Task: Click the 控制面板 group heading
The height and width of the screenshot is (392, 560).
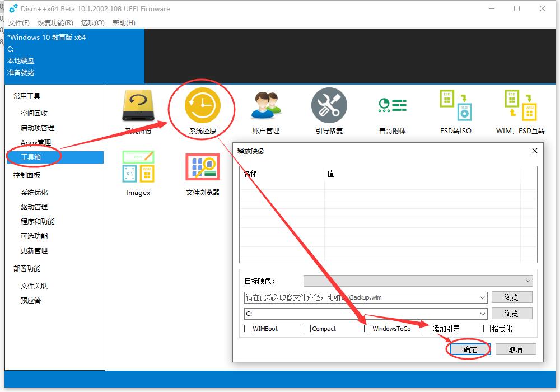Action: click(x=27, y=175)
